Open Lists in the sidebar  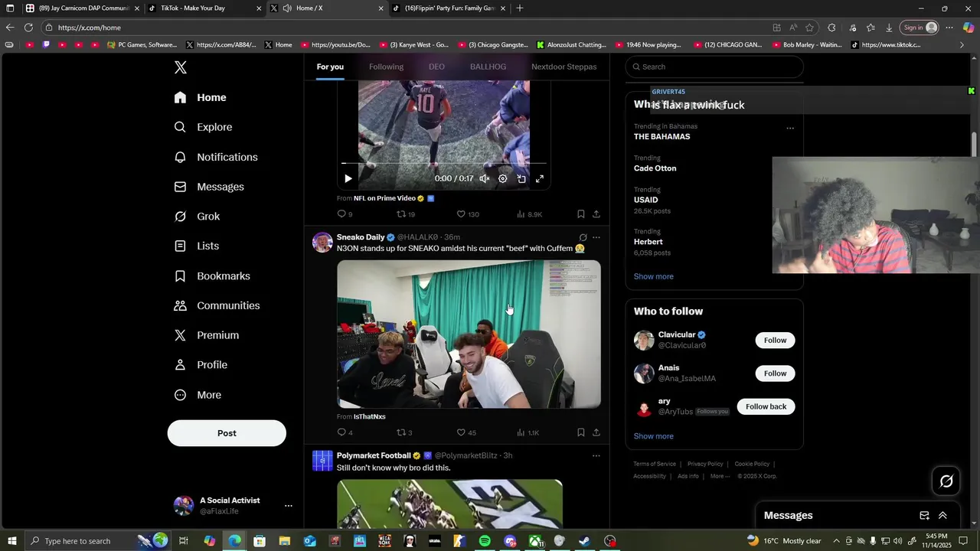click(x=196, y=246)
